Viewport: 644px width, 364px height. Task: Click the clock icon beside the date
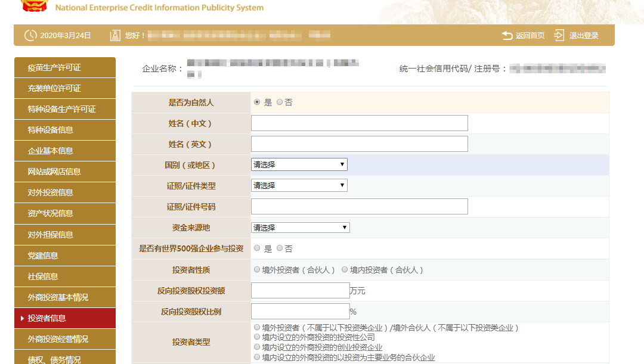tap(30, 36)
